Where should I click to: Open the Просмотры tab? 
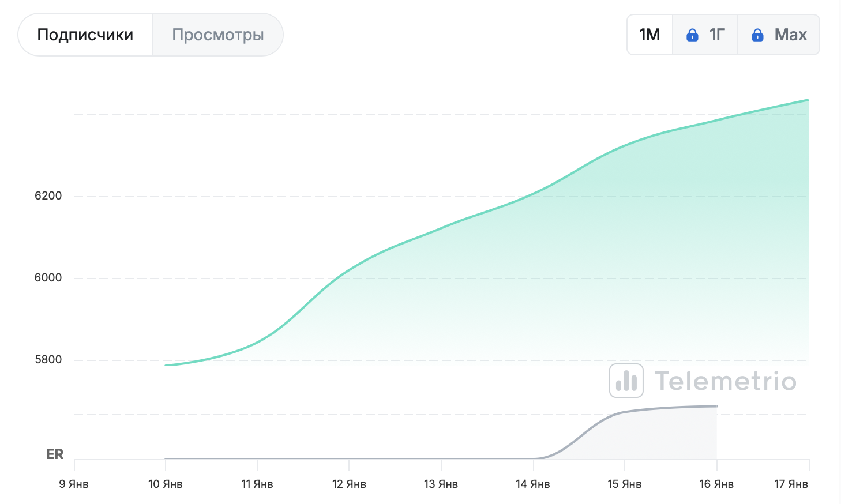218,35
